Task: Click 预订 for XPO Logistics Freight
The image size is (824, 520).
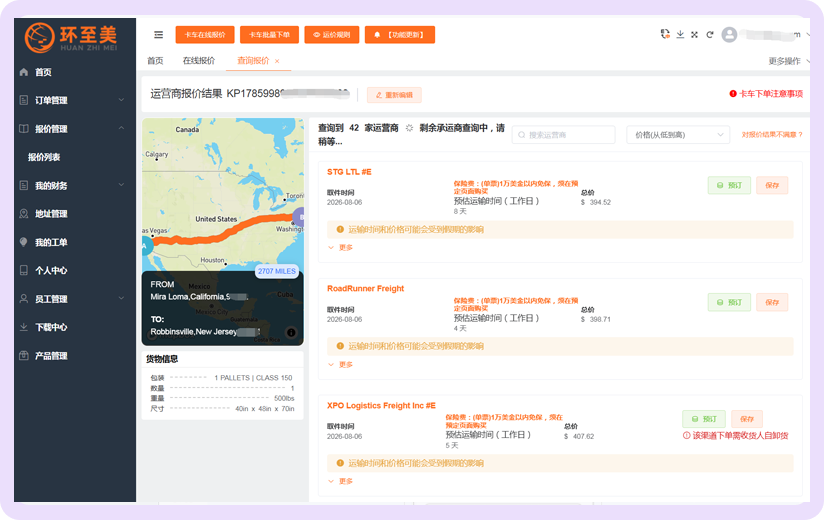Action: (x=704, y=419)
